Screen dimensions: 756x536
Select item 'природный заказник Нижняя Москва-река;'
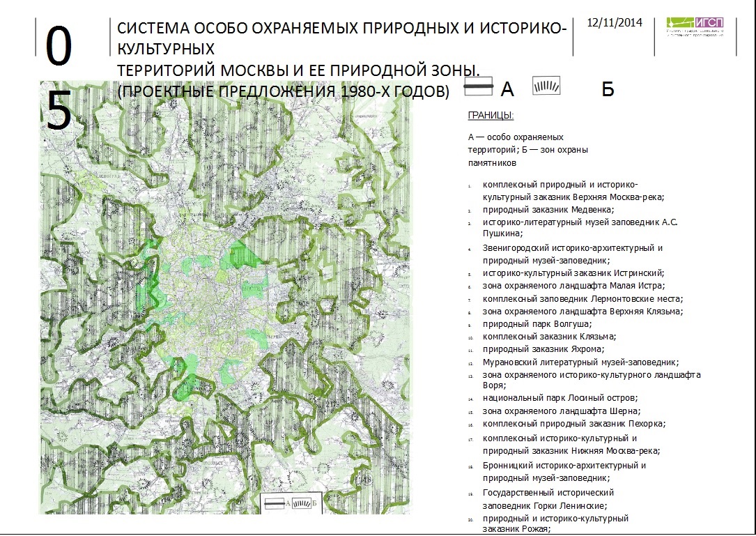[571, 450]
